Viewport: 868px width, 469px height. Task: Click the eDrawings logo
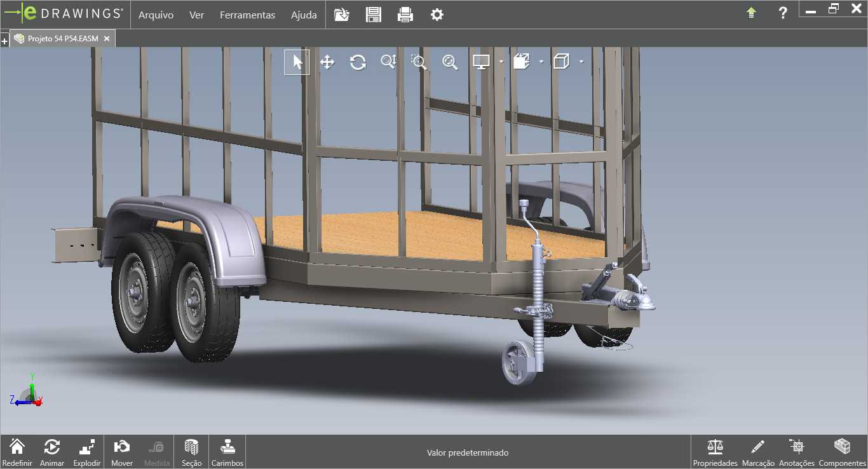tap(64, 13)
